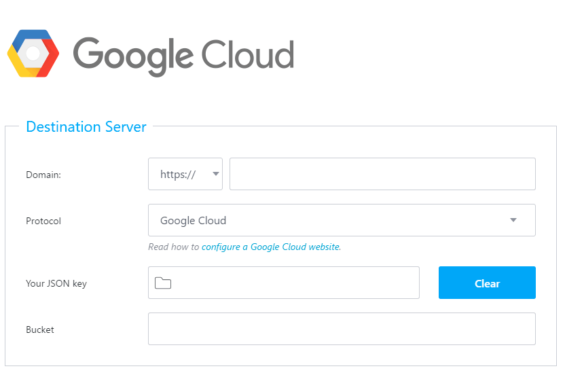Click the folder icon to browse JSON key
The height and width of the screenshot is (392, 565).
point(163,283)
